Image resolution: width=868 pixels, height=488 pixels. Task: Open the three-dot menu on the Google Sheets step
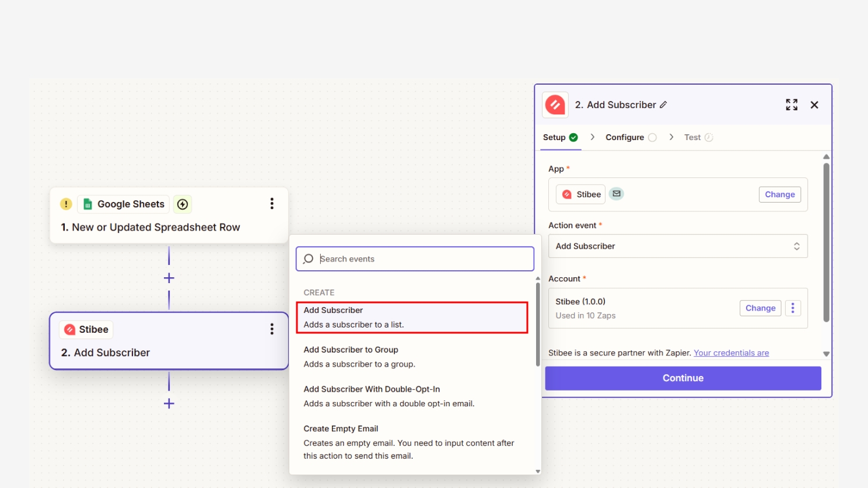272,204
